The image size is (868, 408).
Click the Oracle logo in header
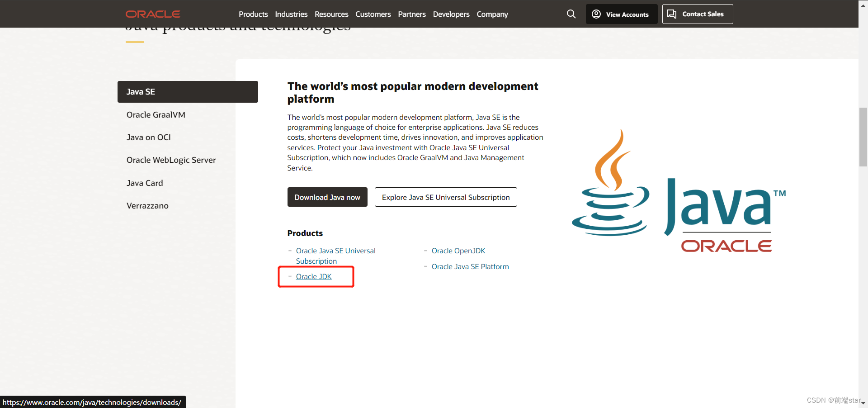click(153, 14)
